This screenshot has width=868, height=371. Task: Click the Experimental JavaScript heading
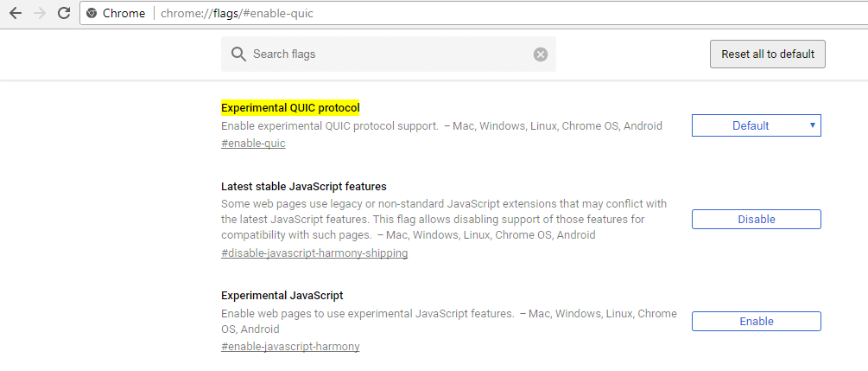(282, 295)
